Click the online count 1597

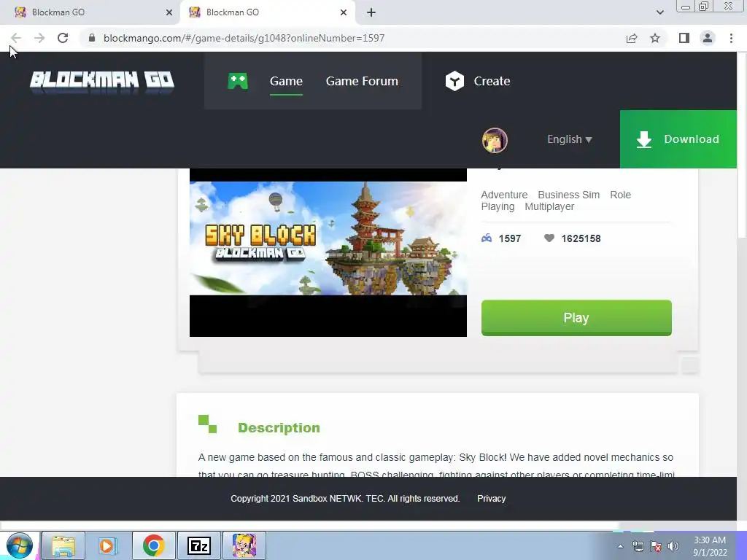(x=510, y=238)
